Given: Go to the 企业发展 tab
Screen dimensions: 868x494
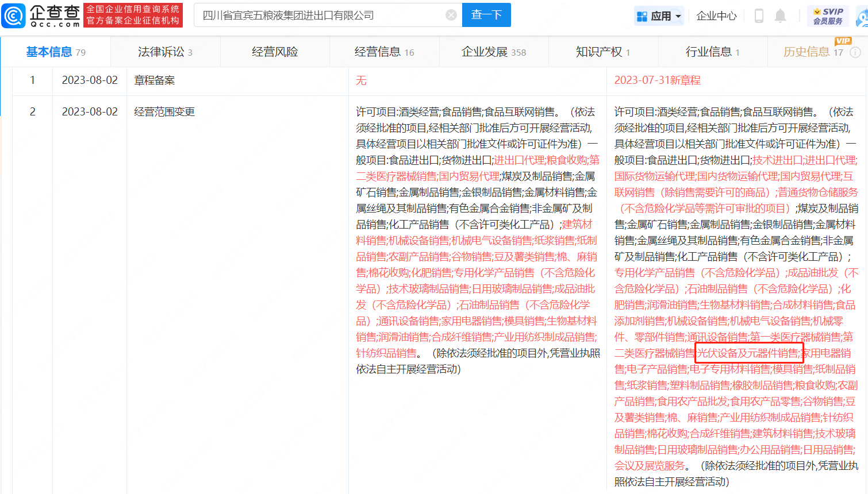Looking at the screenshot, I should pos(493,52).
